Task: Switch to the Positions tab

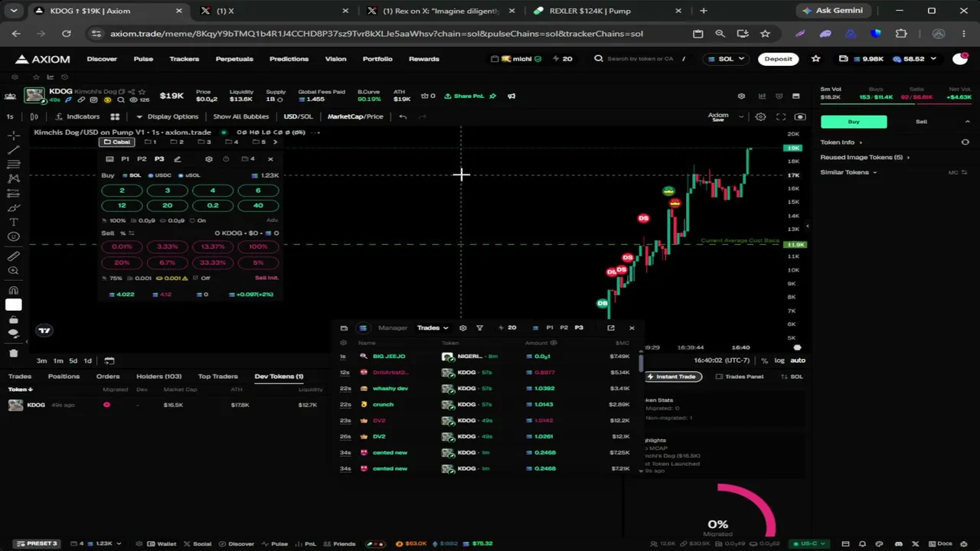Action: click(64, 377)
